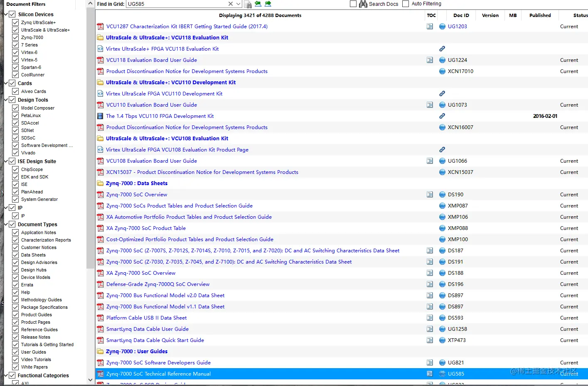This screenshot has width=588, height=386.
Task: Collapse the IP filter group
Action: click(6, 208)
